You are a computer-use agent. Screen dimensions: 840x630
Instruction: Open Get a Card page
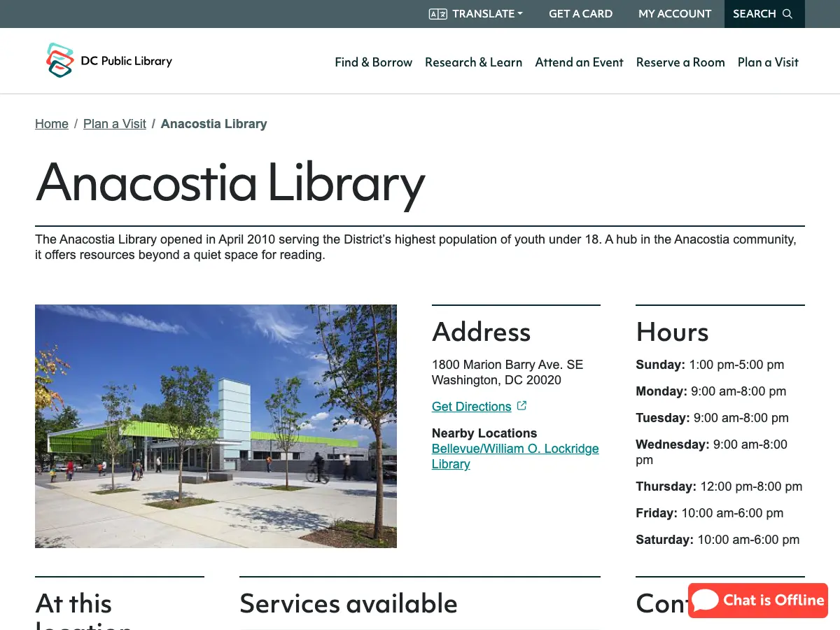coord(580,14)
